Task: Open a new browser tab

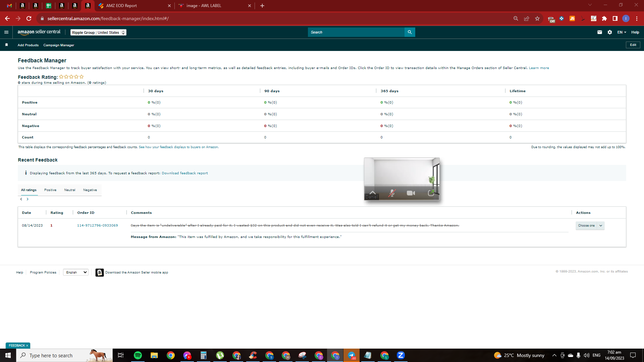Action: (262, 6)
